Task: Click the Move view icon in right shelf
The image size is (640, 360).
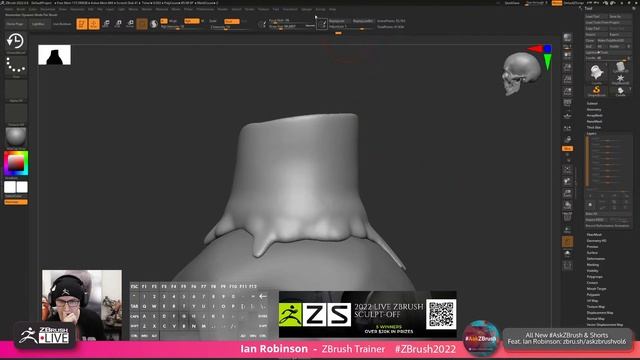Action: coord(567,181)
